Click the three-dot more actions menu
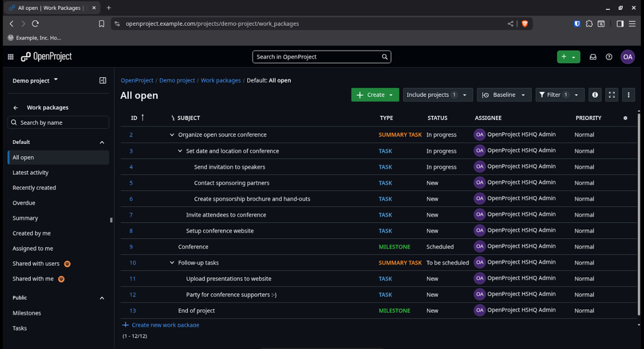Viewport: 644px width, 349px height. (628, 95)
